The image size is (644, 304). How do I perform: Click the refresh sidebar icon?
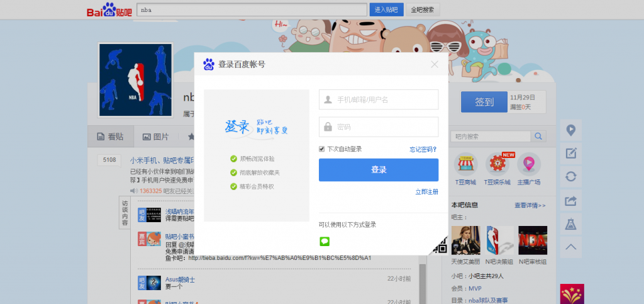(571, 177)
